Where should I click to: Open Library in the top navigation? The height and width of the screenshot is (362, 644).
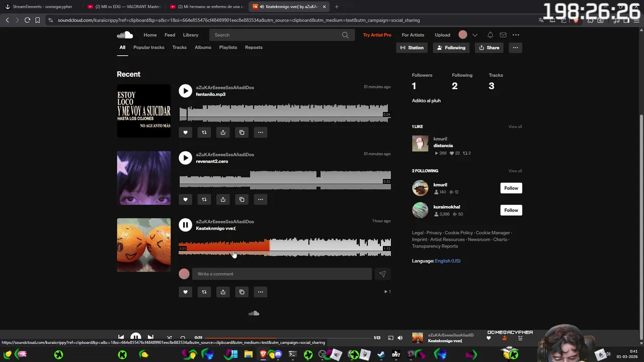tap(191, 35)
